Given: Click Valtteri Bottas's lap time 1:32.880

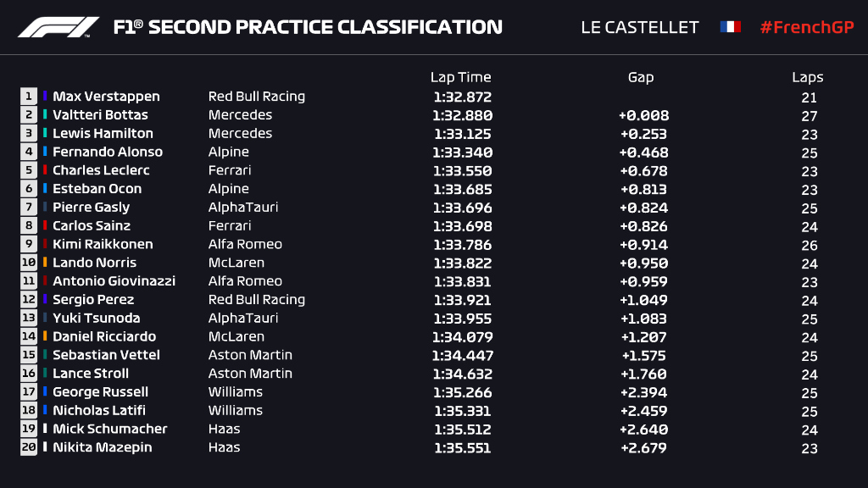Looking at the screenshot, I should point(462,115).
